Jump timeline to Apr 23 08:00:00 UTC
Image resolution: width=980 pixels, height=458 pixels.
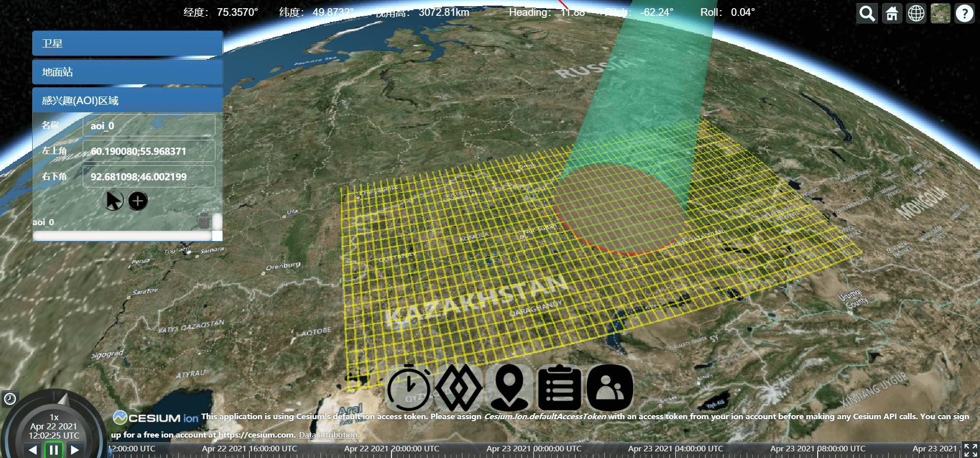[818, 449]
